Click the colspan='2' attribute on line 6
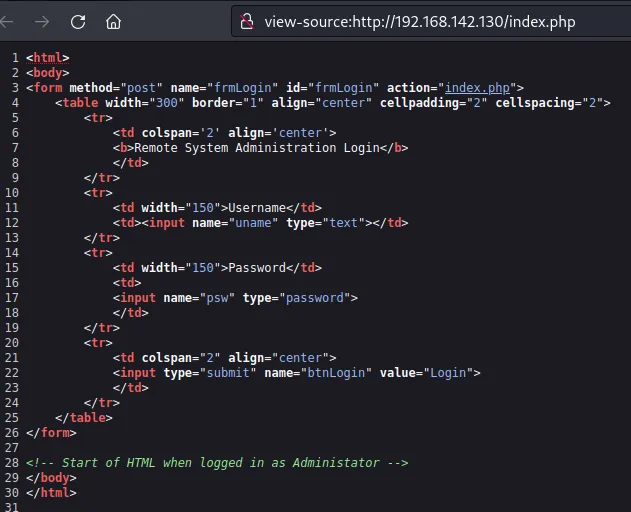This screenshot has height=512, width=631. pos(181,133)
